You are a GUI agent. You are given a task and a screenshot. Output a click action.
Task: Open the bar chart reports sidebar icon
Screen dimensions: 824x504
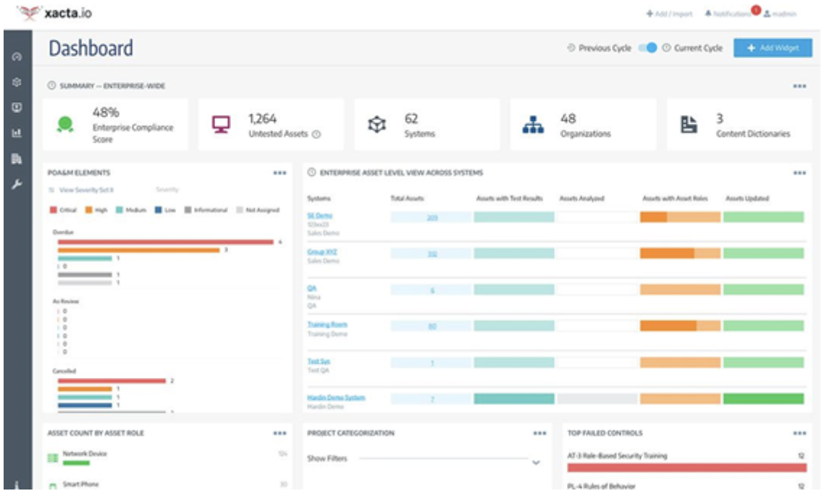coord(17,133)
